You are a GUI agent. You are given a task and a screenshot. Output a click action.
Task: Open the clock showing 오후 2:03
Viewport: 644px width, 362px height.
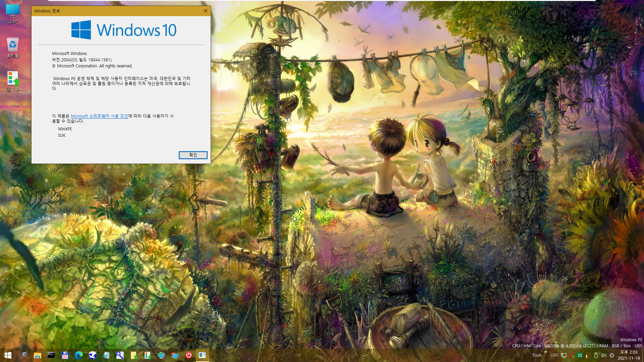click(x=629, y=355)
